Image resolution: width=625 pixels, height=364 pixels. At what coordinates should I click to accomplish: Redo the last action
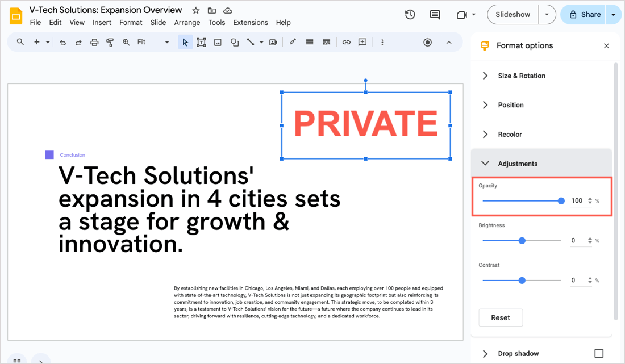coord(78,42)
